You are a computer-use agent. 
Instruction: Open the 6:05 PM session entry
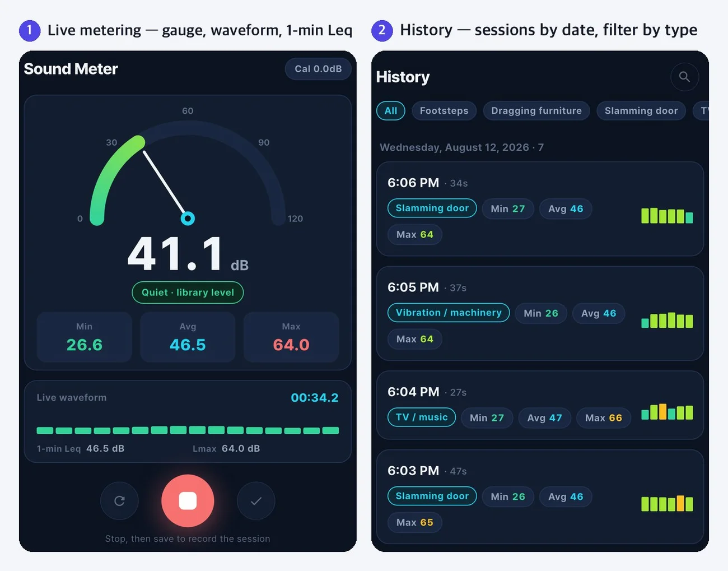(540, 313)
